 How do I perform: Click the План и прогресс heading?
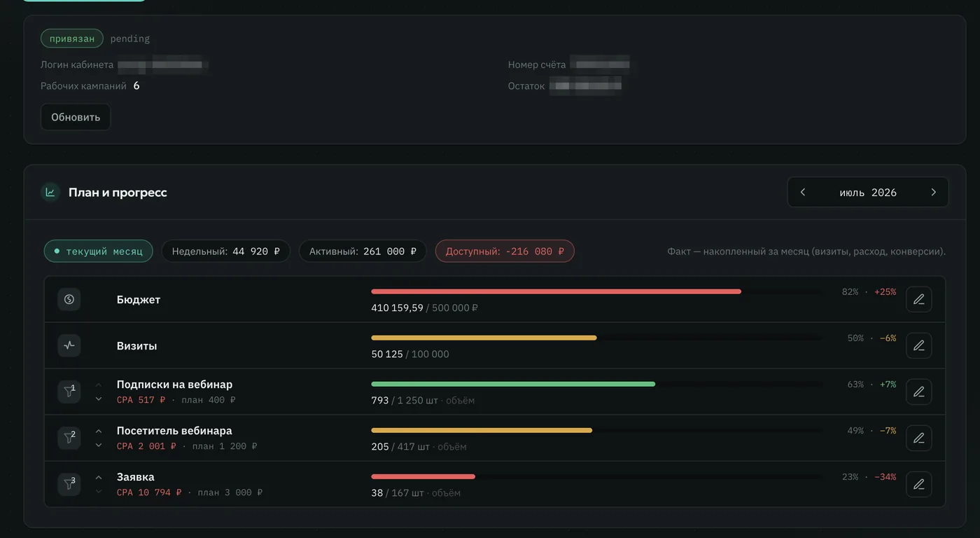point(118,192)
